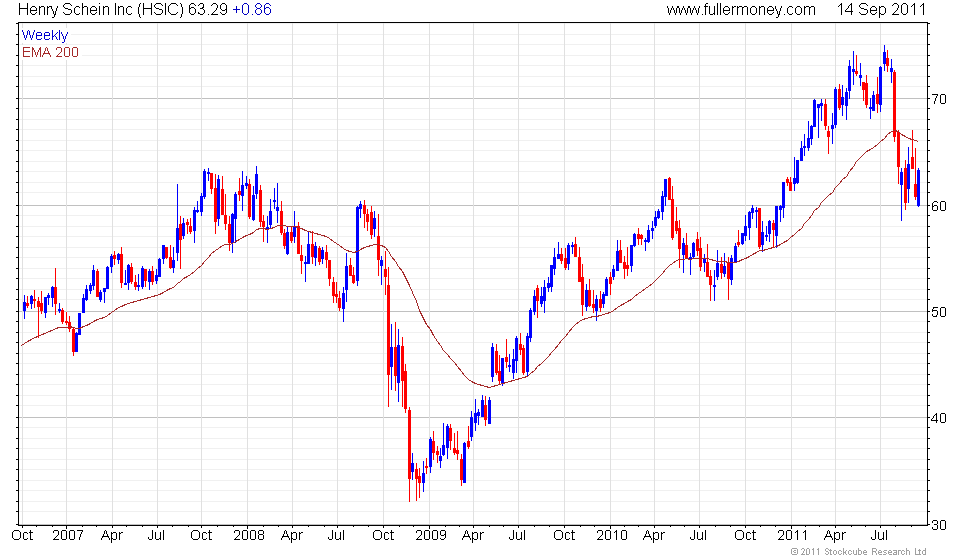Viewport: 980px width, 560px height.
Task: Click the 2011 year marker on time axis
Action: click(x=792, y=536)
